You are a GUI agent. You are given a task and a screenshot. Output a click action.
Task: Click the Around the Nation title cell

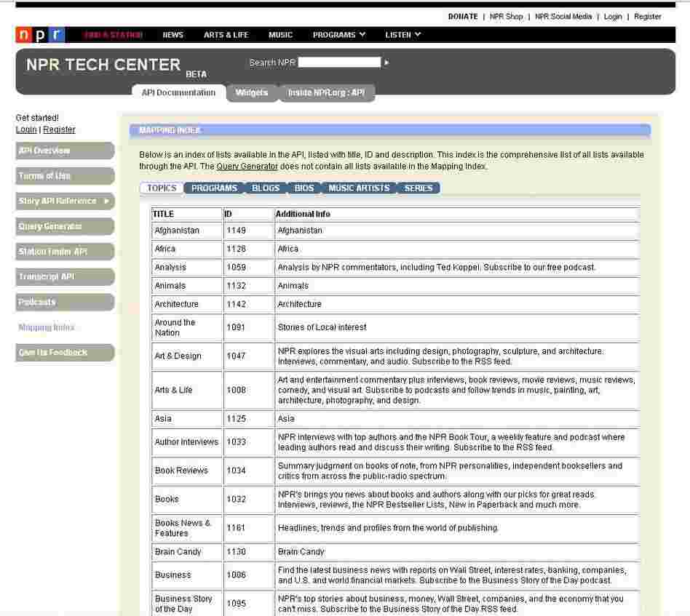[187, 328]
